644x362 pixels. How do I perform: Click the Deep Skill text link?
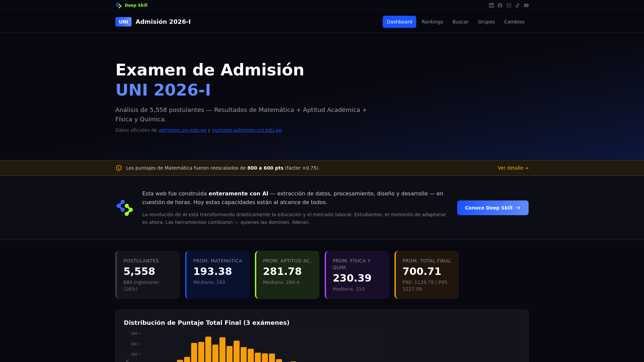136,5
